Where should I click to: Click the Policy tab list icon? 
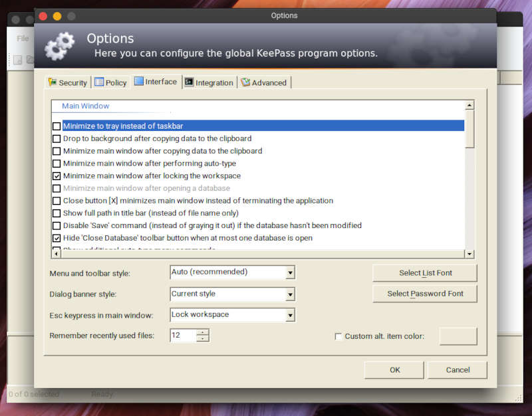click(x=99, y=82)
